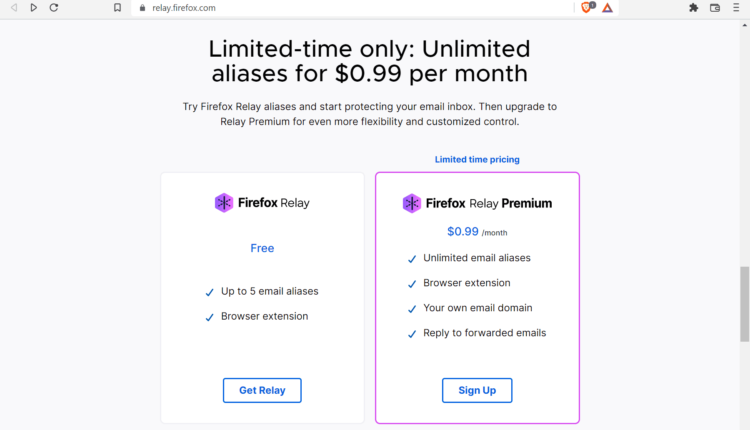Click the Firefox Relay logo in the Free card
The width and height of the screenshot is (750, 430).
coord(262,203)
